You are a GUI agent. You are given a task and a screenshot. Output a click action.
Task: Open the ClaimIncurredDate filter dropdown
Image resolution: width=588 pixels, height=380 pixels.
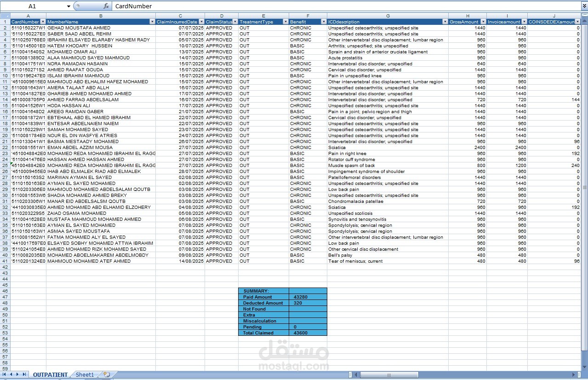tap(202, 22)
